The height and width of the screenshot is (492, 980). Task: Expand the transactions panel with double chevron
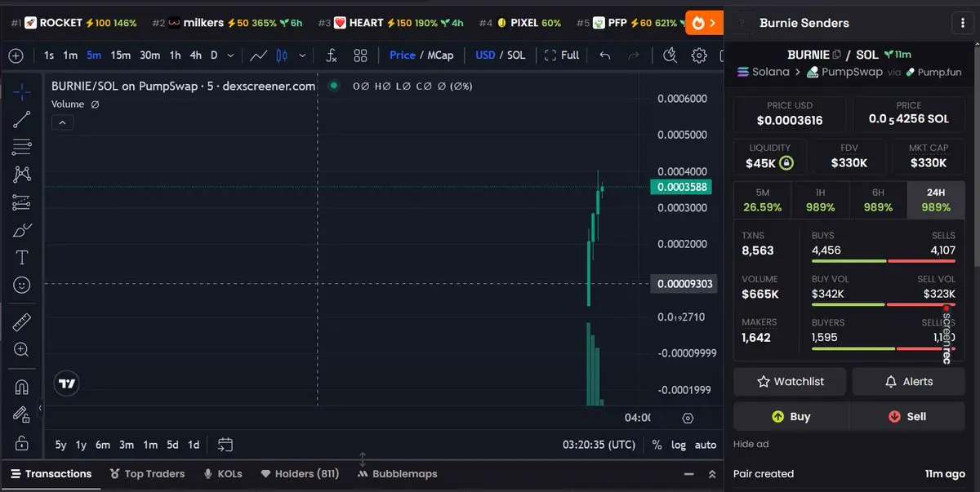pos(712,474)
